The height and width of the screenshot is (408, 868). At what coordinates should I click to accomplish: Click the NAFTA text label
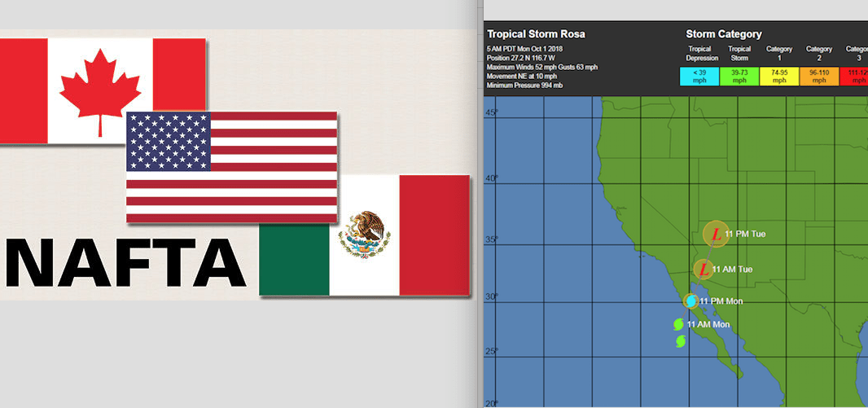coord(126,262)
